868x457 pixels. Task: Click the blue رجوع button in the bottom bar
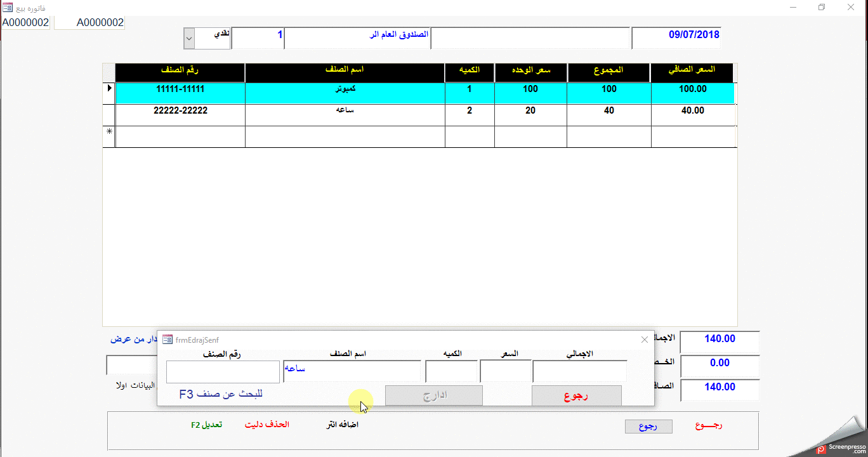pyautogui.click(x=648, y=427)
